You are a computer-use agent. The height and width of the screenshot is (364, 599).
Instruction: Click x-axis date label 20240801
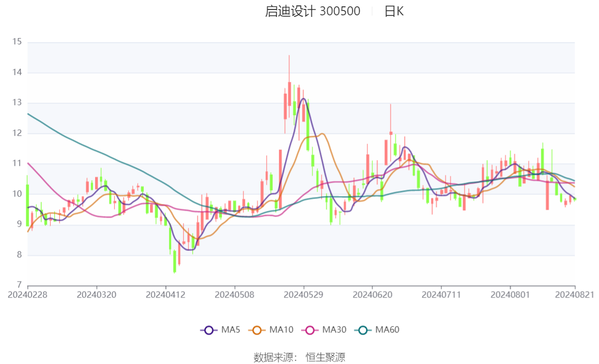[510, 295]
